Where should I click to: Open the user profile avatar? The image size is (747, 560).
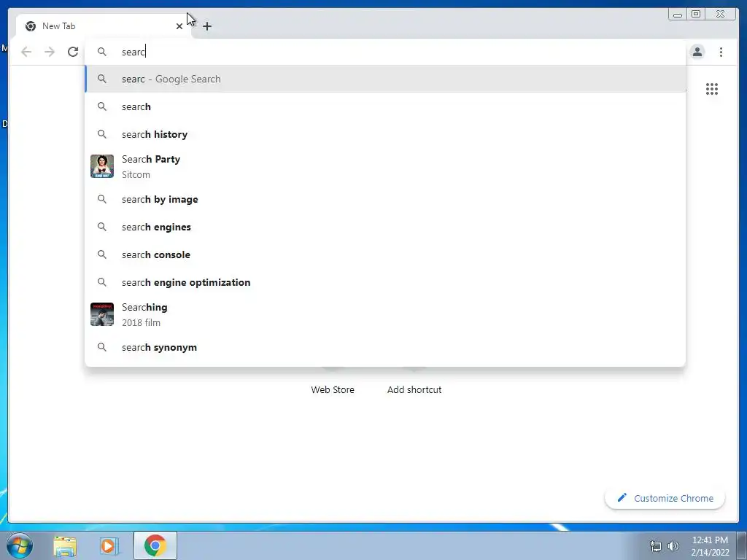click(697, 52)
